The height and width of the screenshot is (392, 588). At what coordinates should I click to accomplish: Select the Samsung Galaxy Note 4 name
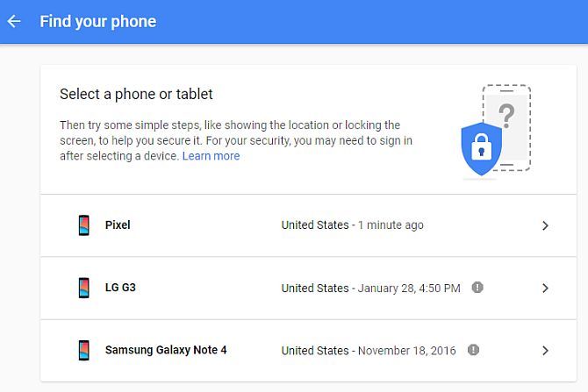click(x=166, y=350)
